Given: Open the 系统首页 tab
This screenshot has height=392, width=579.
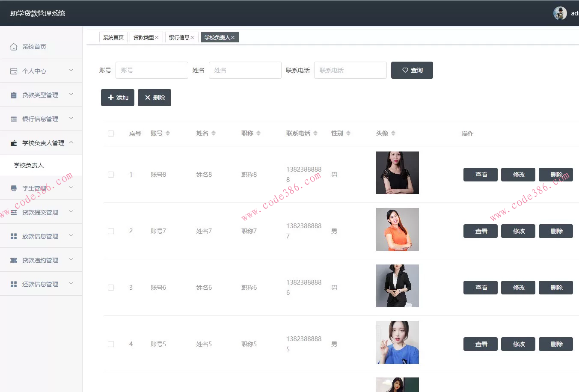Looking at the screenshot, I should [113, 37].
